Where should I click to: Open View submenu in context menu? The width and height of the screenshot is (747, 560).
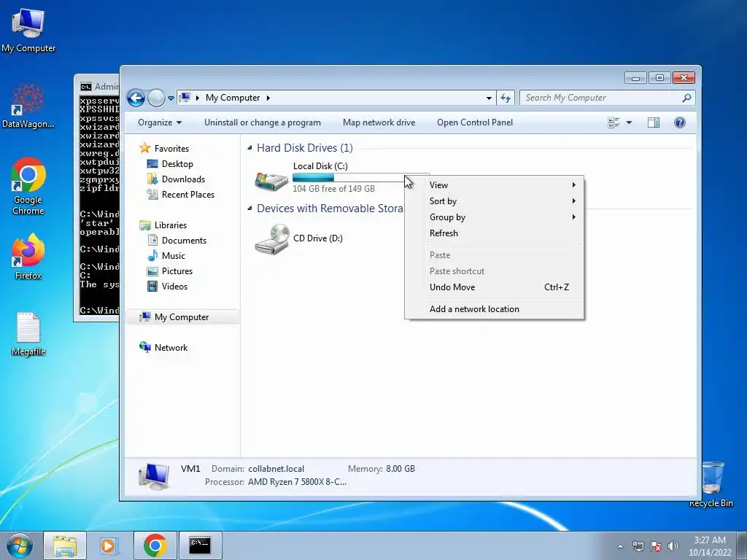(495, 185)
